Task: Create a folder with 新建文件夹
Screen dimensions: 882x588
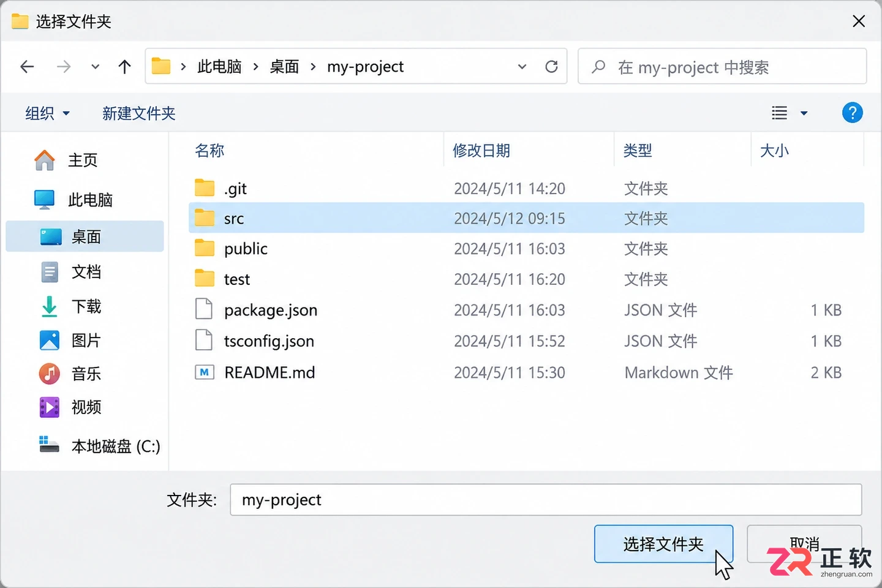Action: pyautogui.click(x=139, y=113)
